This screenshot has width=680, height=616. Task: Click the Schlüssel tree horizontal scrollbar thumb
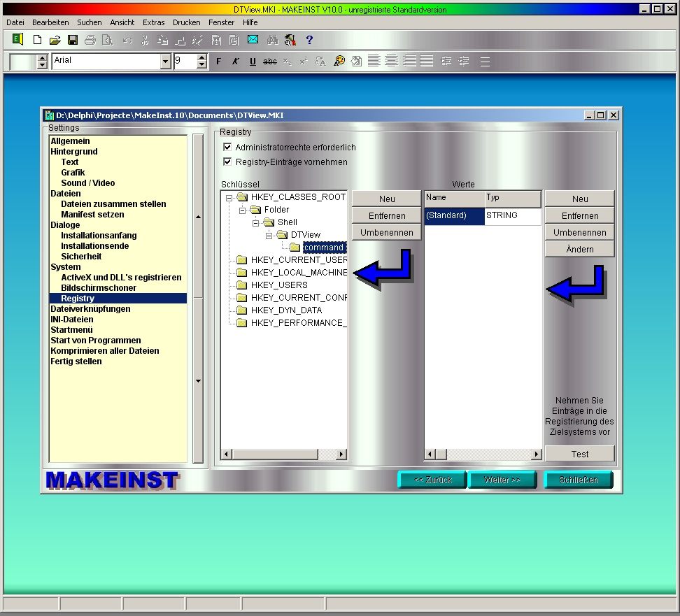[x=275, y=454]
